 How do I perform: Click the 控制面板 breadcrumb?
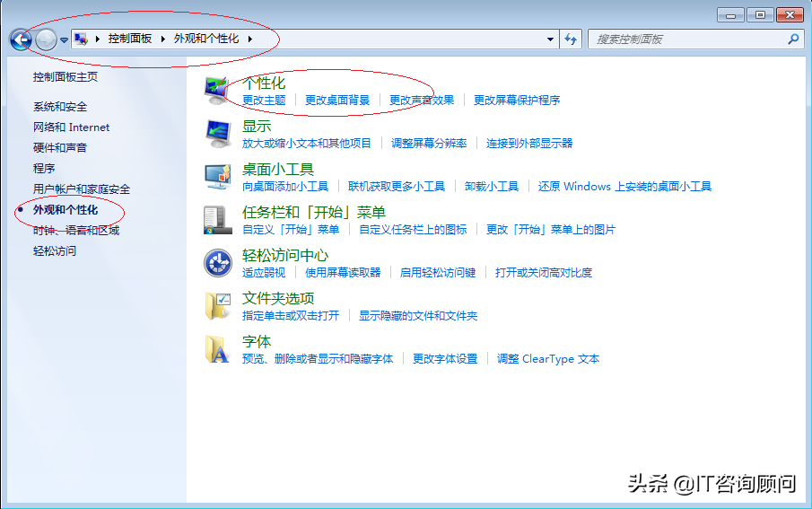(x=130, y=39)
